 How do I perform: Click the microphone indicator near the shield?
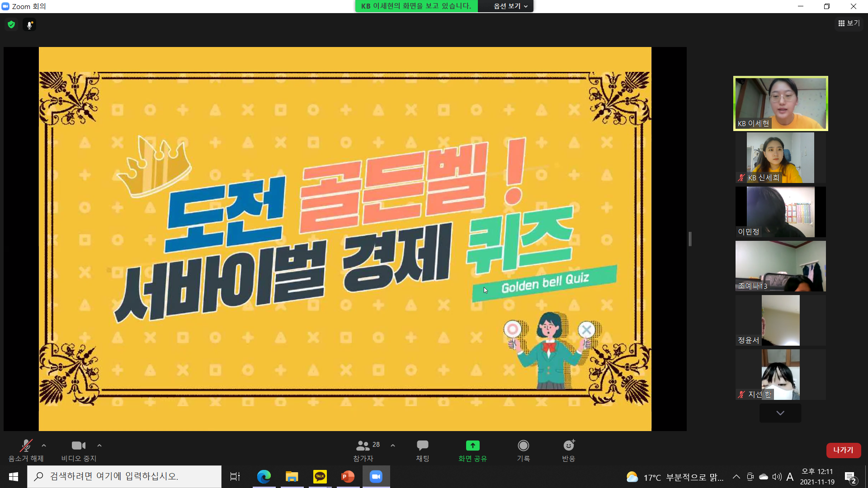click(29, 25)
